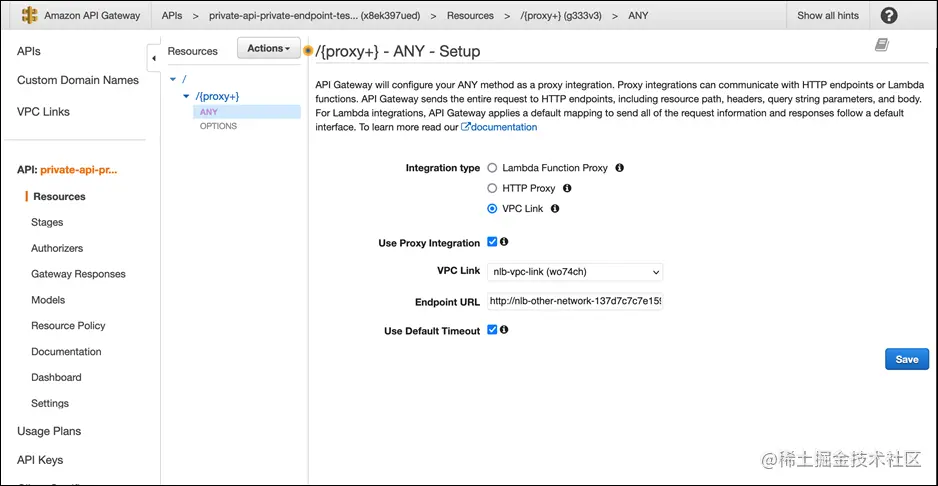Screen dimensions: 938x486
Task: Click the Amazon API Gateway logo icon
Action: (x=29, y=16)
